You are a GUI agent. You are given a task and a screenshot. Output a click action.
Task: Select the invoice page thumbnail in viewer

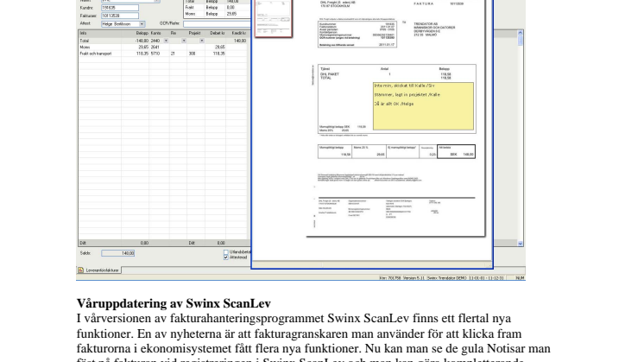pyautogui.click(x=273, y=18)
